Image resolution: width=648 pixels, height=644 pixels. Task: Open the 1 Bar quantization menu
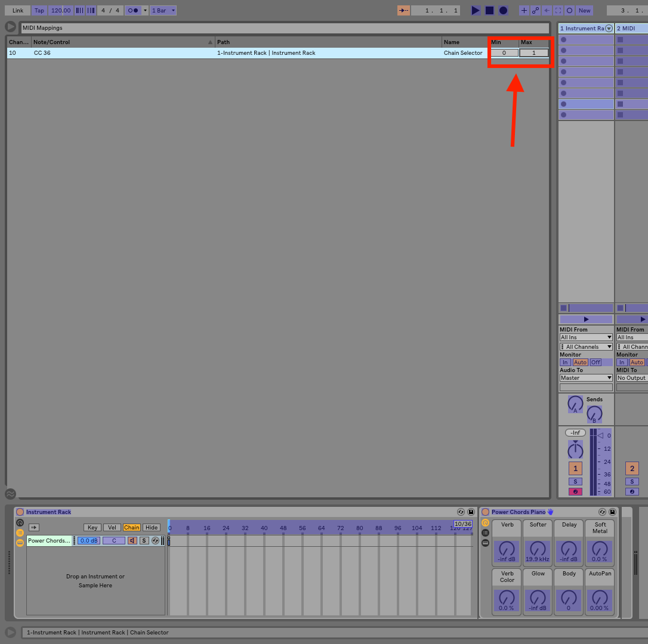click(163, 10)
